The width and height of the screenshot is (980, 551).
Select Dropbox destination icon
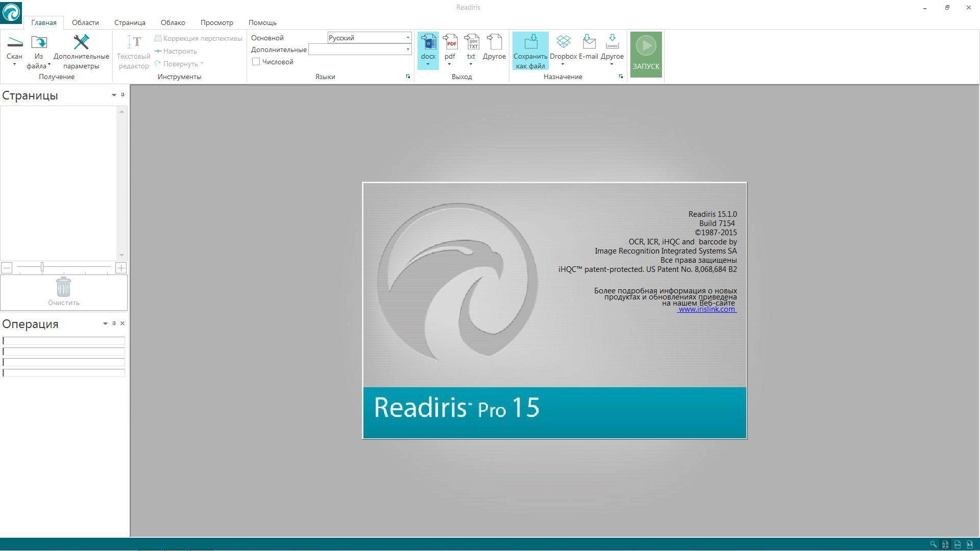(x=563, y=42)
